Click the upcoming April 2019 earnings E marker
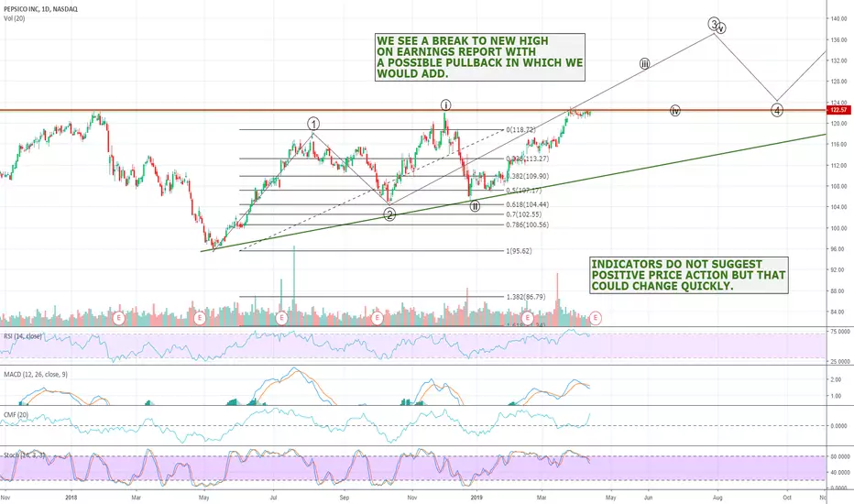This screenshot has height=504, width=854. click(x=596, y=317)
